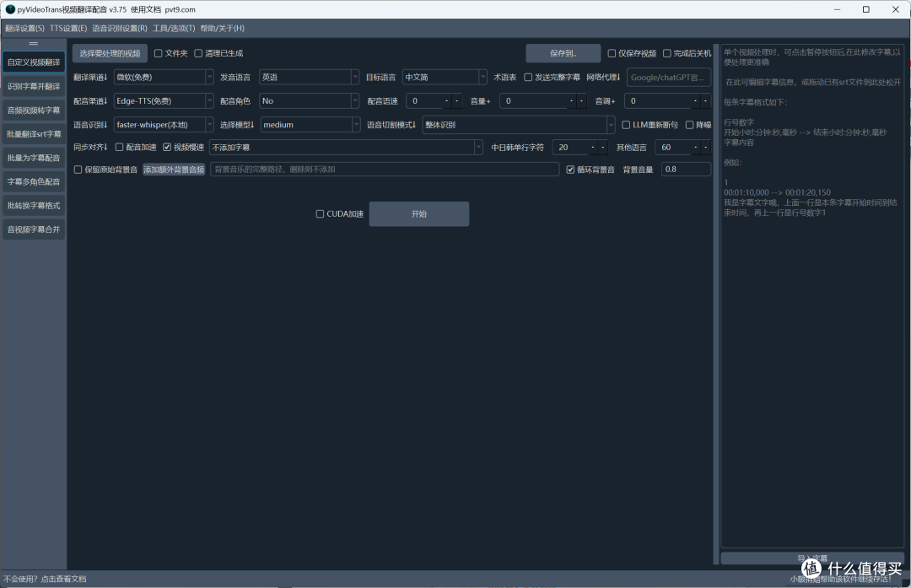Click the 网络代理↓ label
This screenshot has width=911, height=588.
click(x=603, y=77)
